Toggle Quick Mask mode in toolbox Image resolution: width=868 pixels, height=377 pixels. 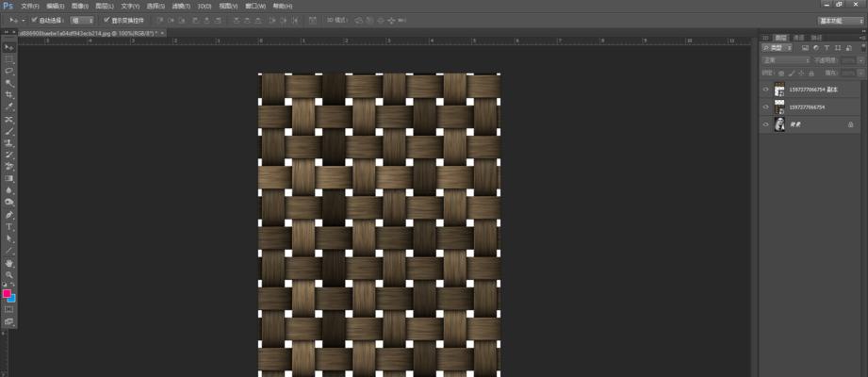point(9,309)
